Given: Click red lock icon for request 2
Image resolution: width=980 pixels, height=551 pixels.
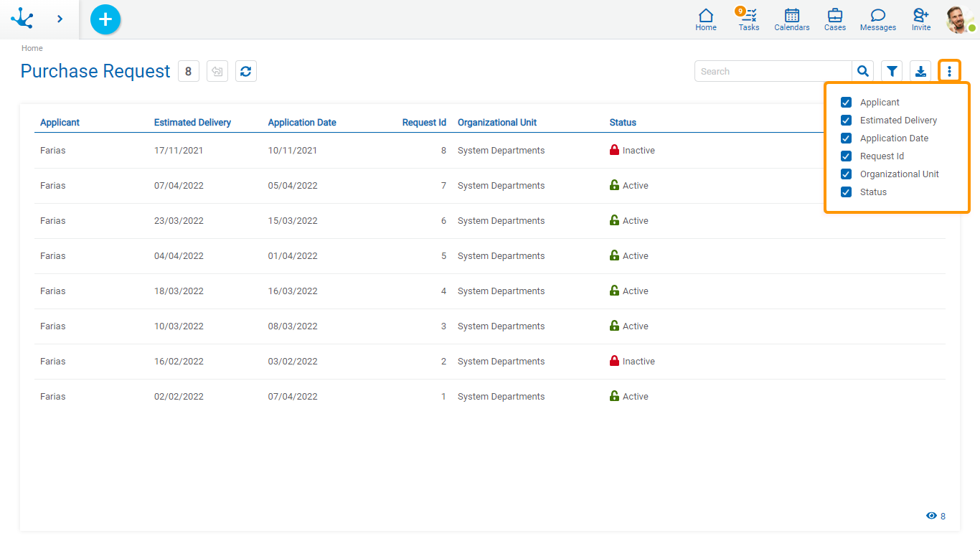Looking at the screenshot, I should (x=614, y=361).
